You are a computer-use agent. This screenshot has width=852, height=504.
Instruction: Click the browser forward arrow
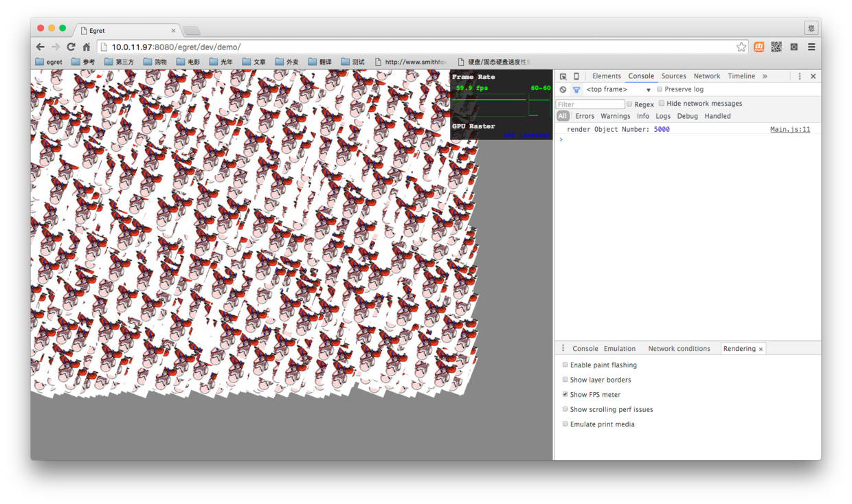(56, 47)
